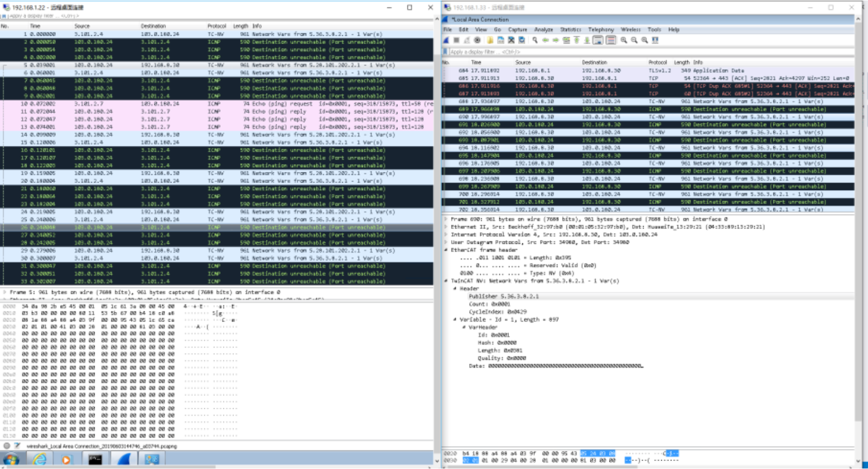Expand the Frame 690 details row
This screenshot has height=469, width=868.
pos(446,219)
